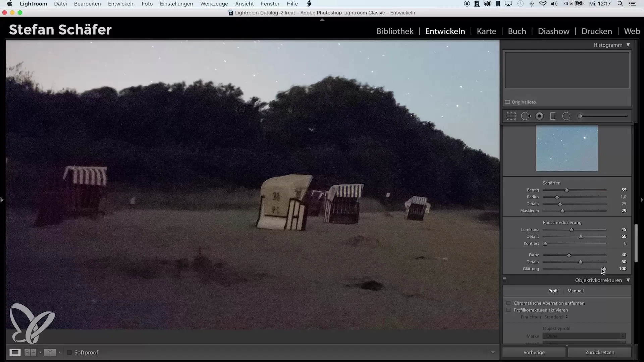Image resolution: width=644 pixels, height=362 pixels.
Task: Click the Luminanz noise reduction slider
Action: point(572,230)
